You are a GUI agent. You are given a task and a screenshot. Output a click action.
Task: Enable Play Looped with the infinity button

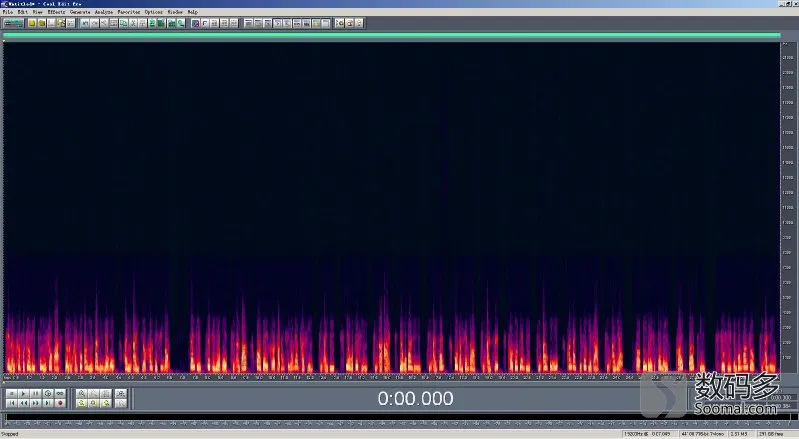click(60, 394)
